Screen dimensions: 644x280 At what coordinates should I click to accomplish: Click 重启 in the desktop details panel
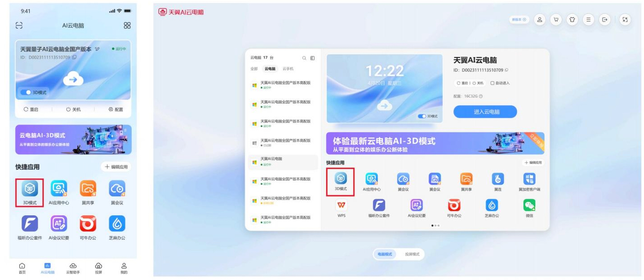[463, 83]
